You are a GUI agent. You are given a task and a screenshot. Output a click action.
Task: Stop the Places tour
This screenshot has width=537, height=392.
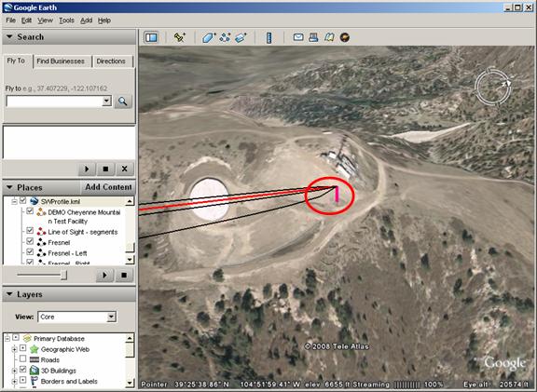tap(124, 275)
